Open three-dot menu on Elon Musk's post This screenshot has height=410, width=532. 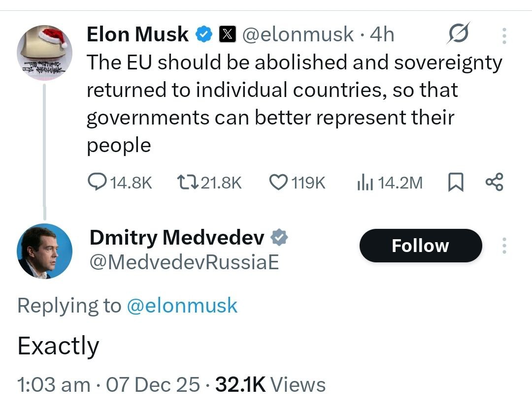click(x=503, y=35)
